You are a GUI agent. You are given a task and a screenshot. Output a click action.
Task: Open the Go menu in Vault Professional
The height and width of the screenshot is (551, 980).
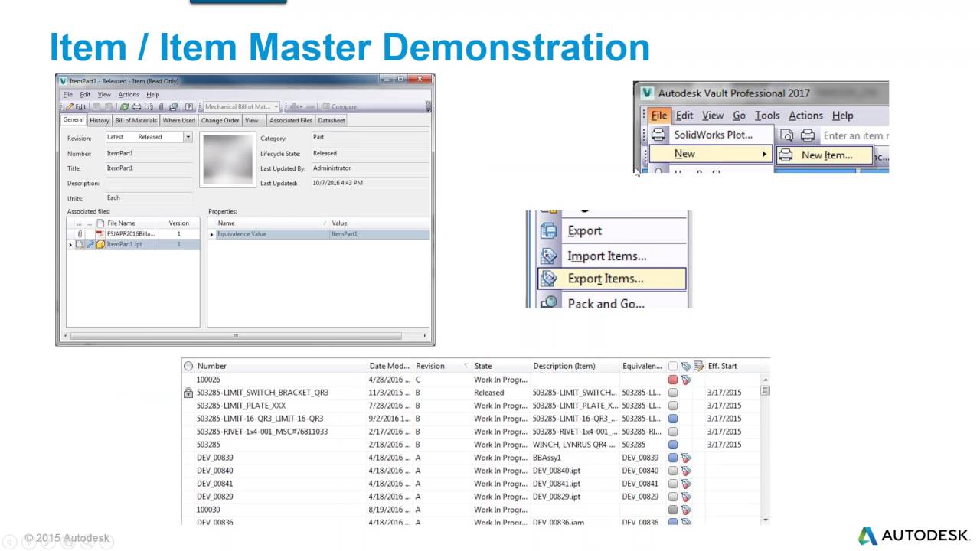tap(739, 115)
